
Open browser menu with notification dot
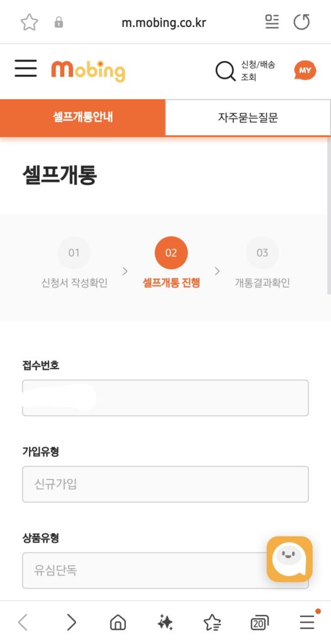pyautogui.click(x=308, y=622)
